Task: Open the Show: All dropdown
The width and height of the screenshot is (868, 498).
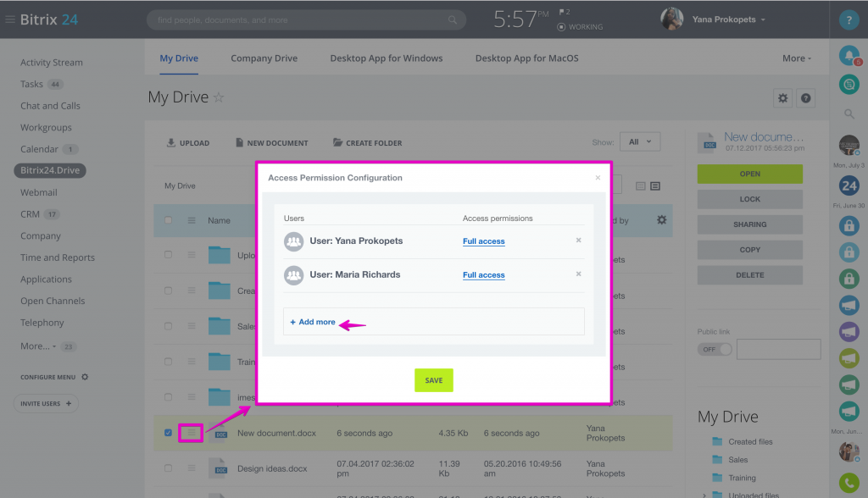Action: (640, 141)
